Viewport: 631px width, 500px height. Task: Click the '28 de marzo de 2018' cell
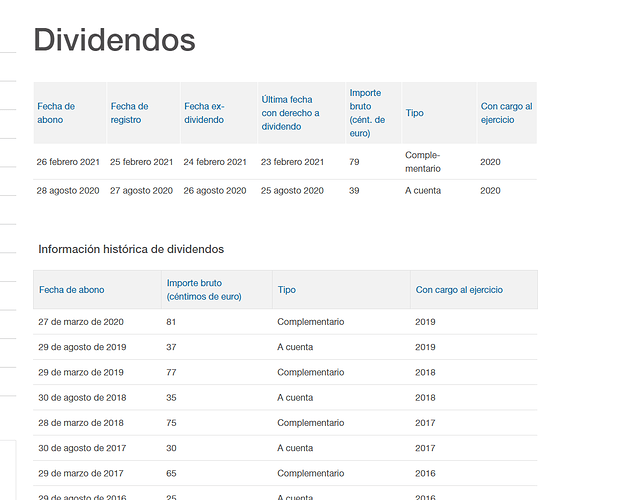tap(81, 423)
